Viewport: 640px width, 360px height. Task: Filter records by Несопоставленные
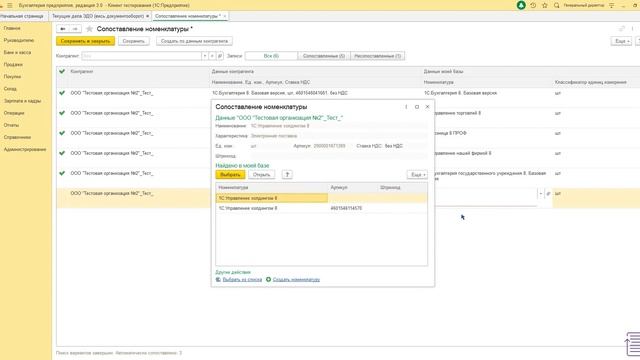pyautogui.click(x=378, y=56)
